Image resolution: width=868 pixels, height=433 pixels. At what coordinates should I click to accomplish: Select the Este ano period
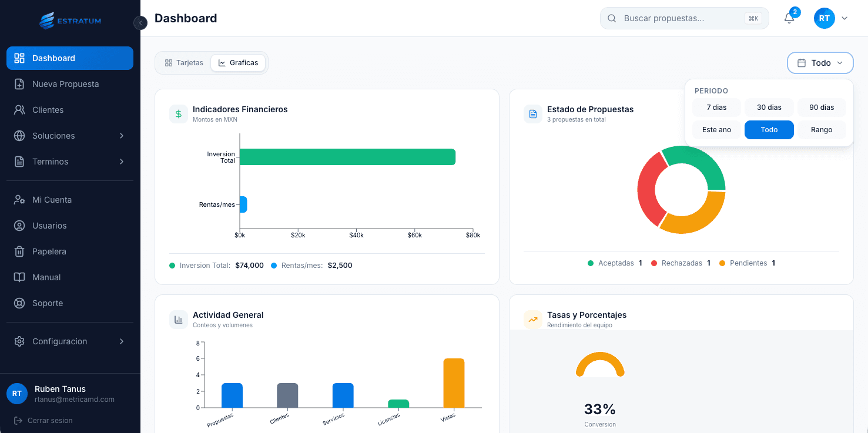[x=716, y=130]
